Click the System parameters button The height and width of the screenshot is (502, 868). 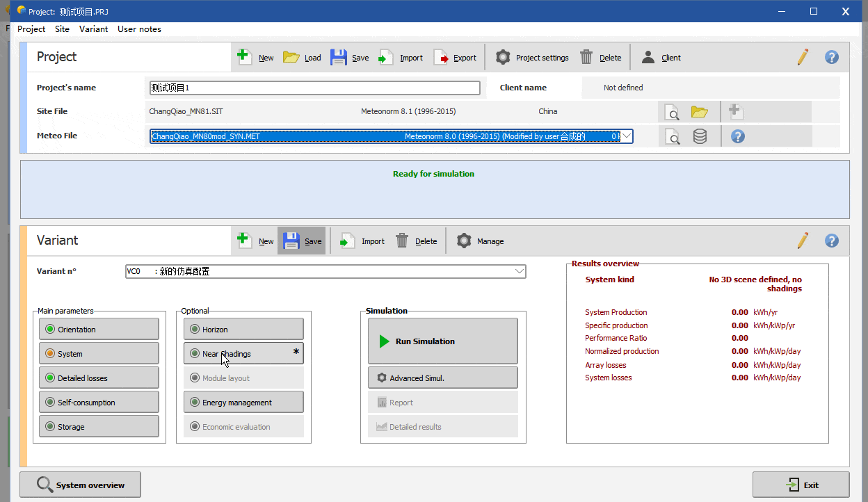coord(99,353)
